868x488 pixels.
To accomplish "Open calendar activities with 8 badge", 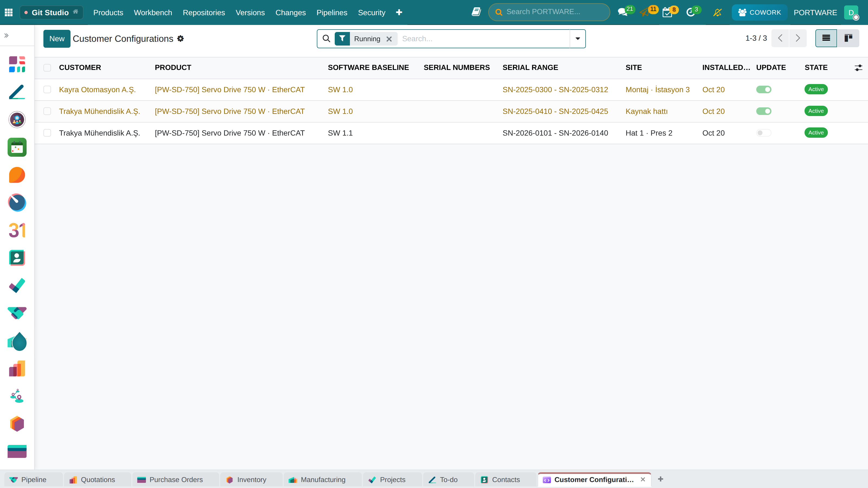I will point(667,12).
